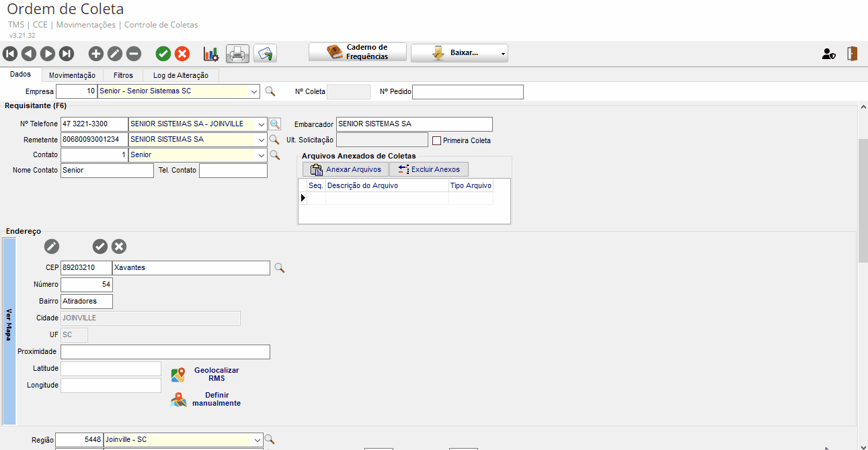Search Região with the magnifier icon
Screen dimensions: 868x450
[270, 440]
